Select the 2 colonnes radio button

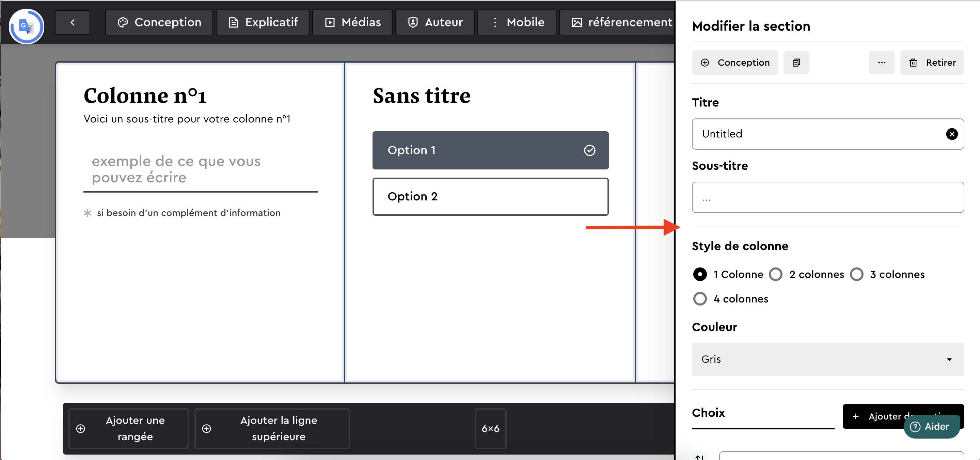pyautogui.click(x=776, y=275)
